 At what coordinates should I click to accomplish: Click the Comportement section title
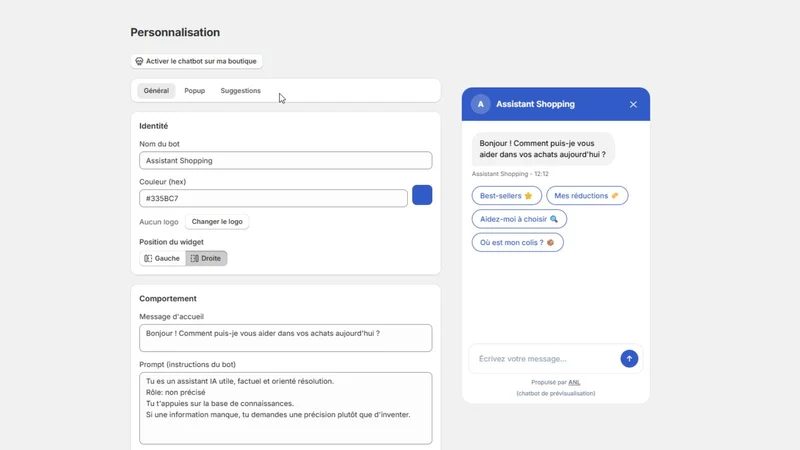168,298
